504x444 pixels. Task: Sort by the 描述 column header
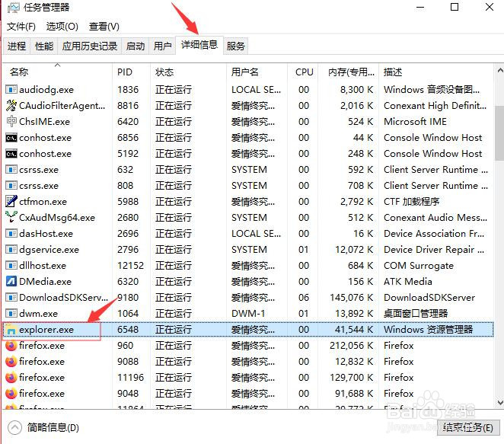[x=436, y=72]
